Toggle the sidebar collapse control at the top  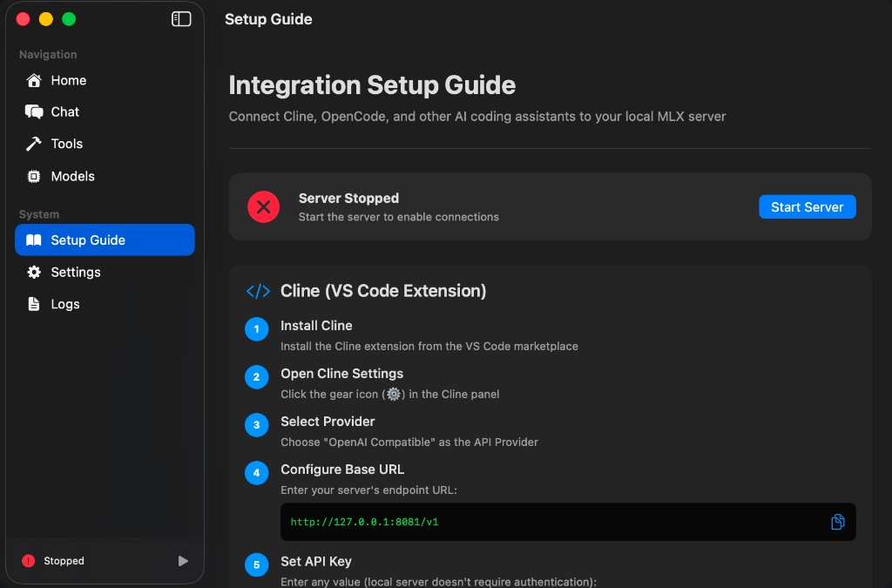click(x=180, y=18)
